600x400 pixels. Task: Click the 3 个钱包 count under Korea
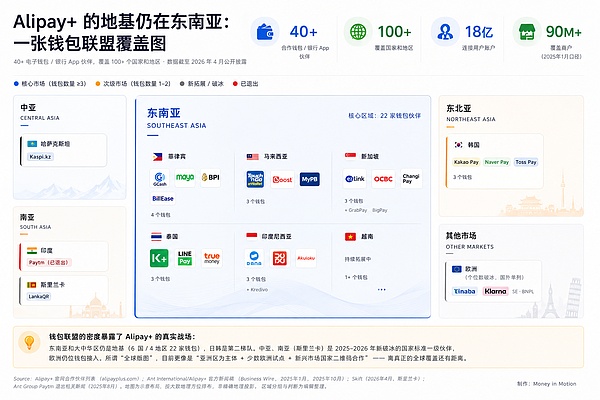[463, 177]
